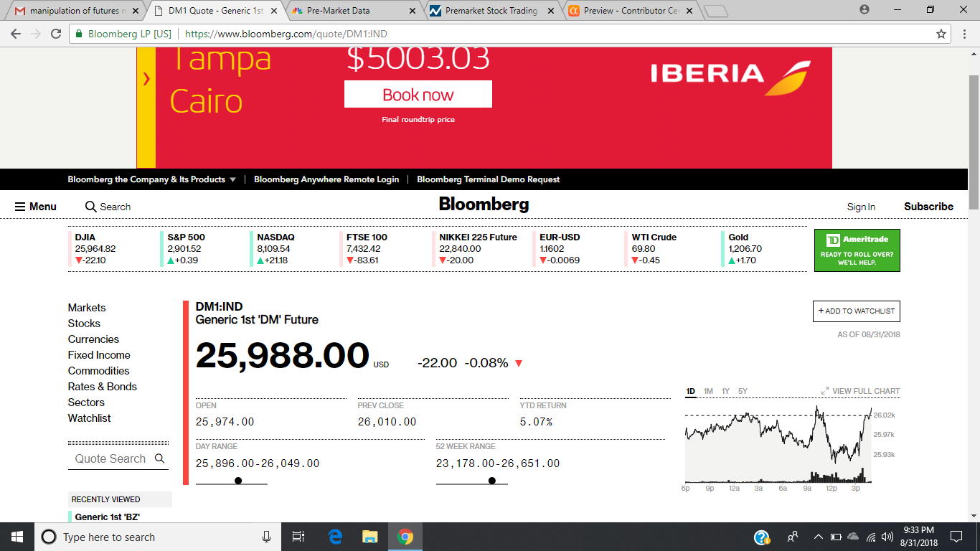
Task: Bookmark this page with the star icon
Action: point(941,34)
